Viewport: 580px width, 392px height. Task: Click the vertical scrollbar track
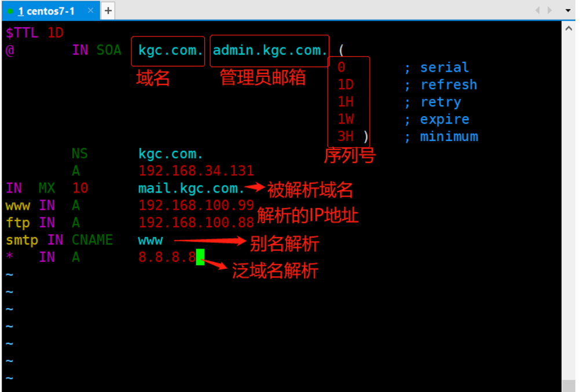(568, 207)
